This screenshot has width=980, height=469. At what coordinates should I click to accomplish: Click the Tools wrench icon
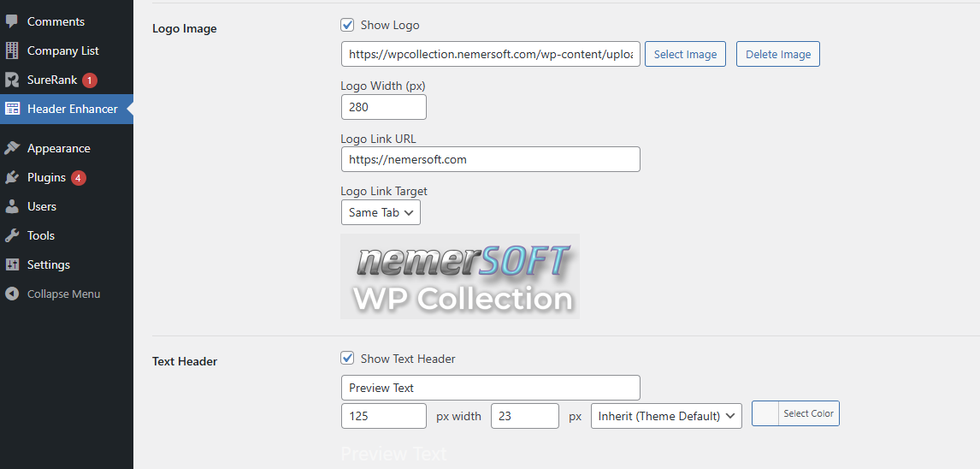click(12, 235)
